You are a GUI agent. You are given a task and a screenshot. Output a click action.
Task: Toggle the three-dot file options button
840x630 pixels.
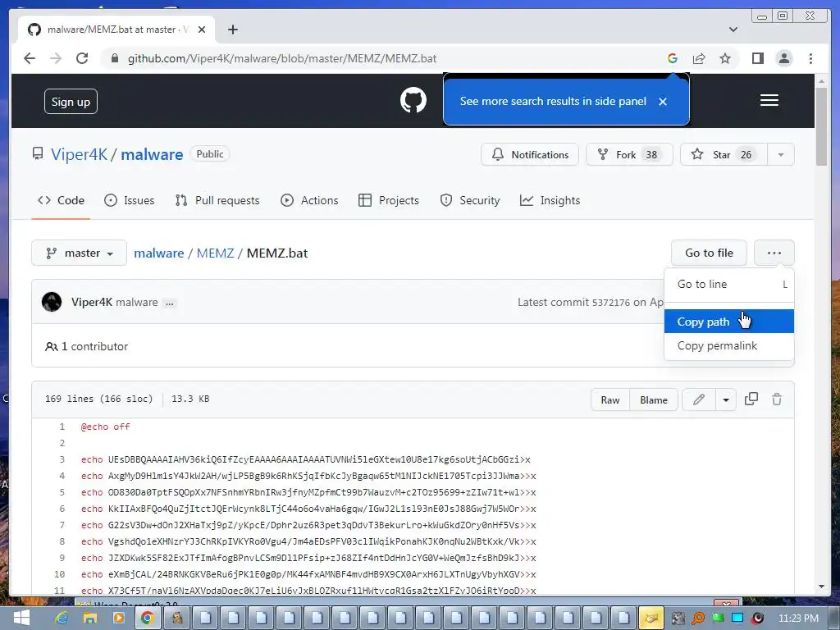click(774, 253)
